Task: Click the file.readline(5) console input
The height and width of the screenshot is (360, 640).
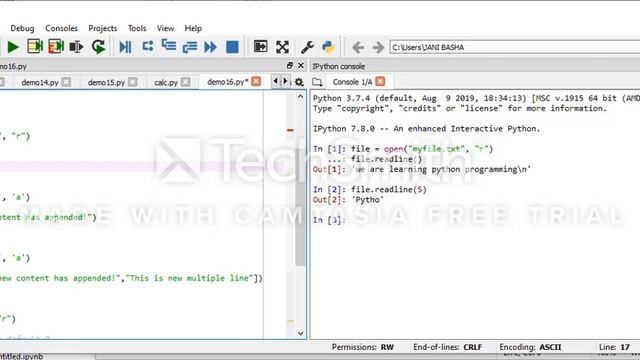Action: coord(389,189)
